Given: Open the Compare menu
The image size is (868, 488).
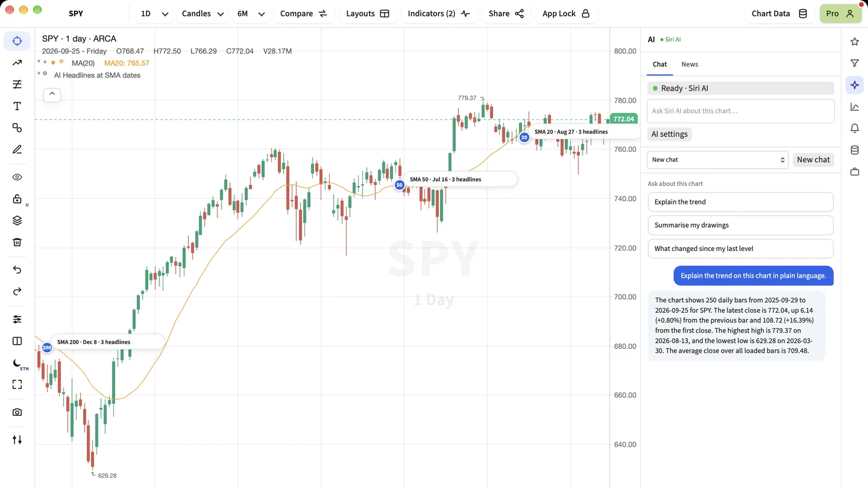Looking at the screenshot, I should point(303,14).
